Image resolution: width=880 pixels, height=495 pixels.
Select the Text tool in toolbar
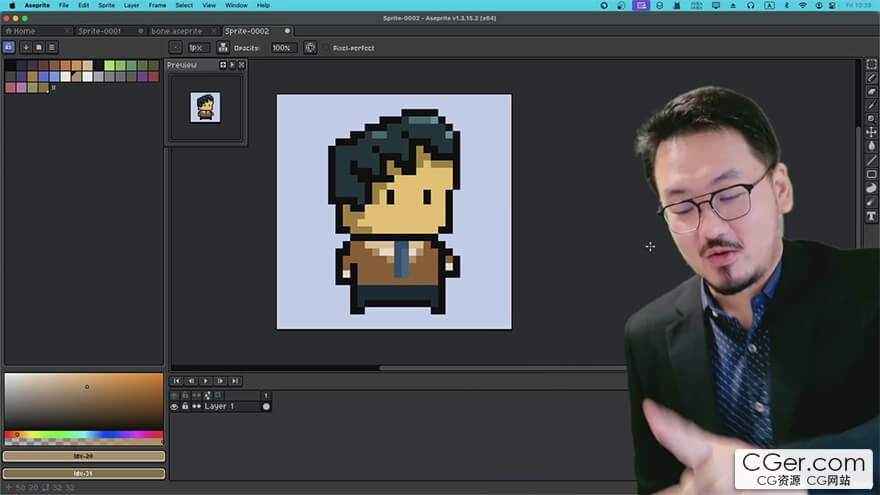tap(871, 216)
